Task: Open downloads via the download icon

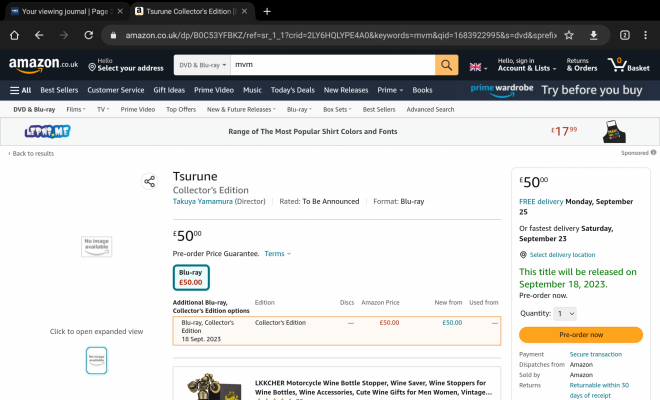Action: (x=593, y=35)
